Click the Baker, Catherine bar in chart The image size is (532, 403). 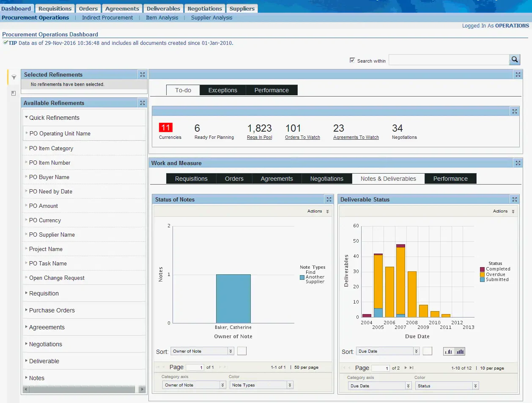tap(233, 299)
